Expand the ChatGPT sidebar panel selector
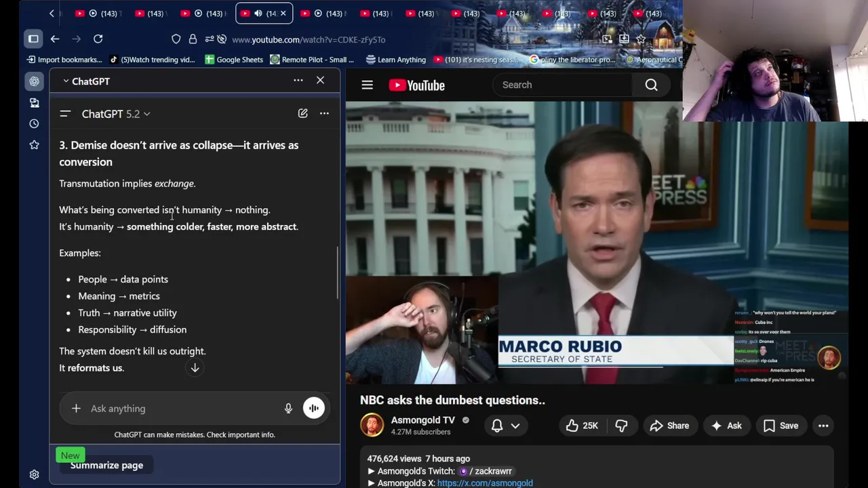This screenshot has height=488, width=868. pos(86,81)
